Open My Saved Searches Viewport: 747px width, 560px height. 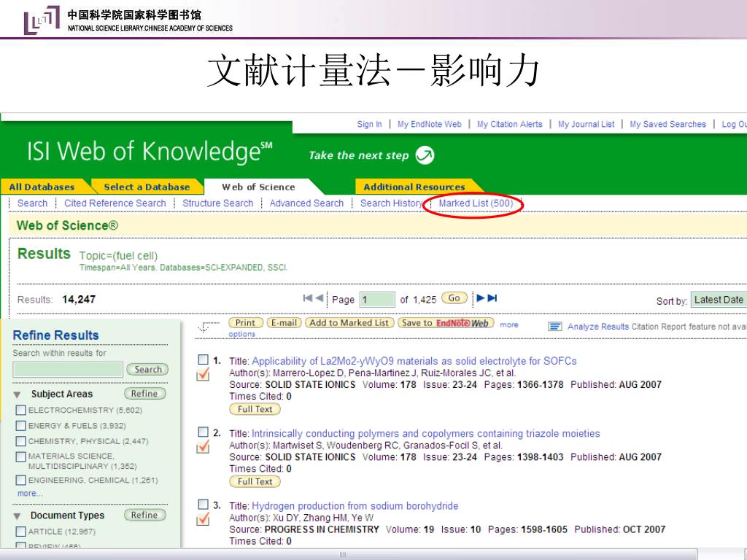[x=667, y=124]
